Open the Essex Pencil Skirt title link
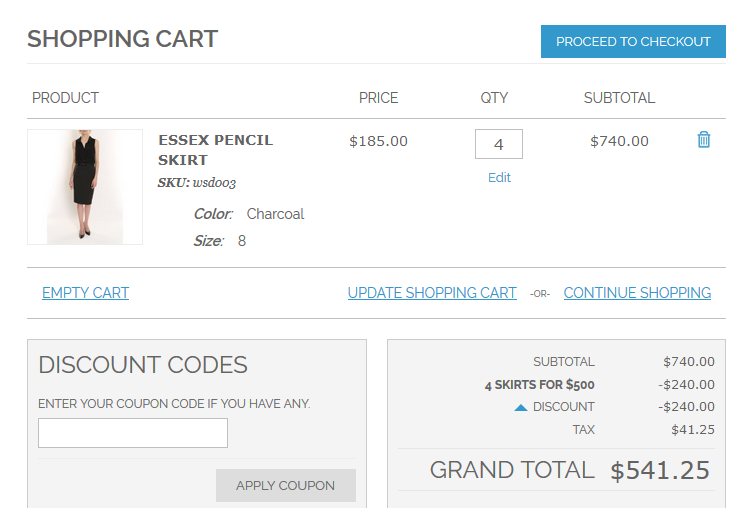 [x=215, y=150]
